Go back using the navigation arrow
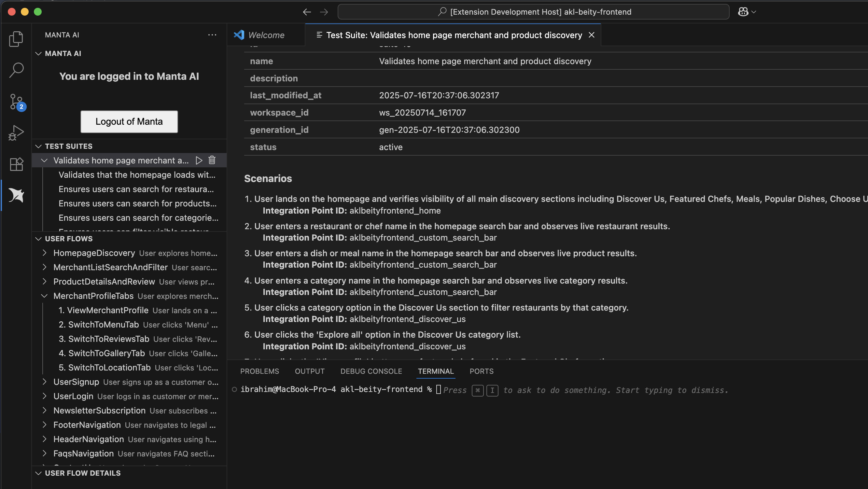 pos(307,12)
